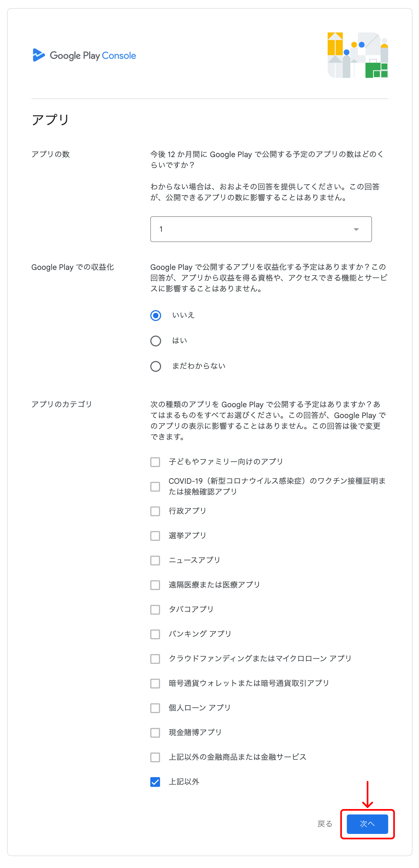Check the 選挙アプリ checkbox
The width and height of the screenshot is (419, 868).
[155, 536]
